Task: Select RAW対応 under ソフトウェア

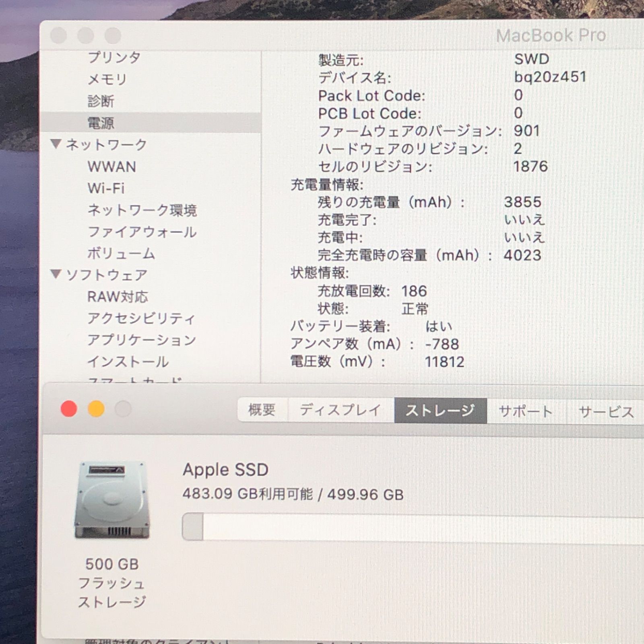Action: point(118,297)
